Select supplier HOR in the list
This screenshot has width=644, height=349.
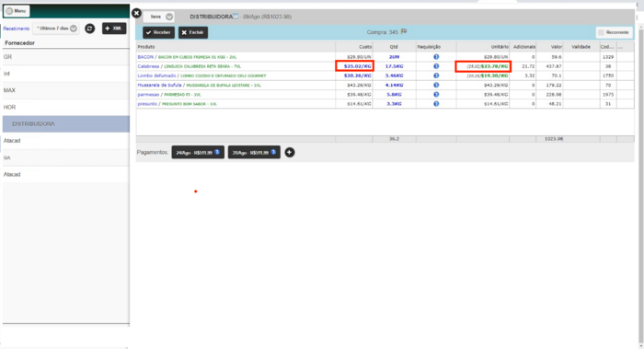click(65, 108)
